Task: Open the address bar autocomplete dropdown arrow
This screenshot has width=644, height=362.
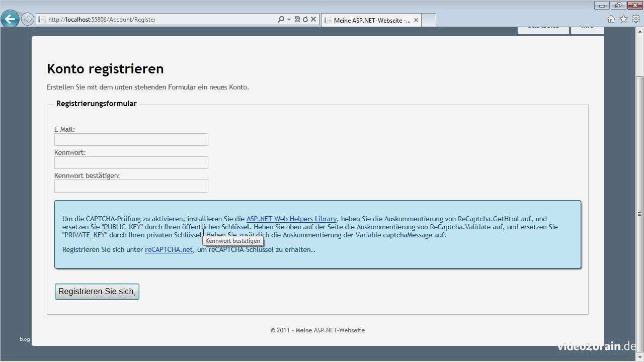Action: (289, 20)
